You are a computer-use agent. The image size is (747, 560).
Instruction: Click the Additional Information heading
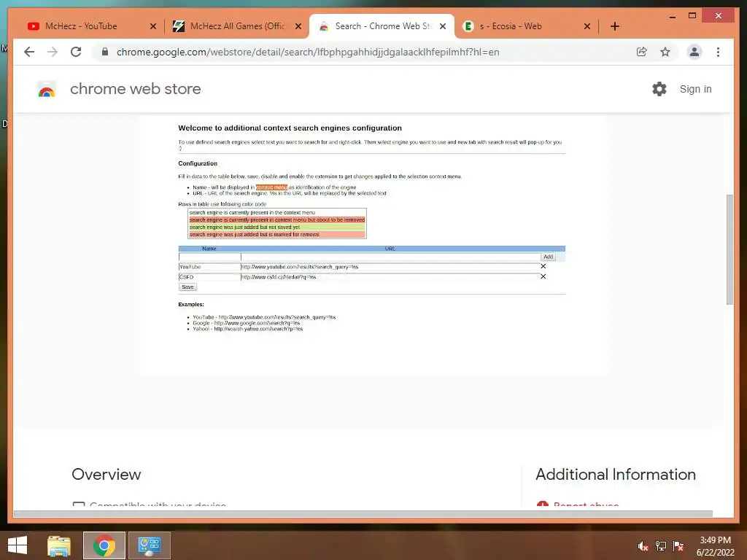[616, 474]
